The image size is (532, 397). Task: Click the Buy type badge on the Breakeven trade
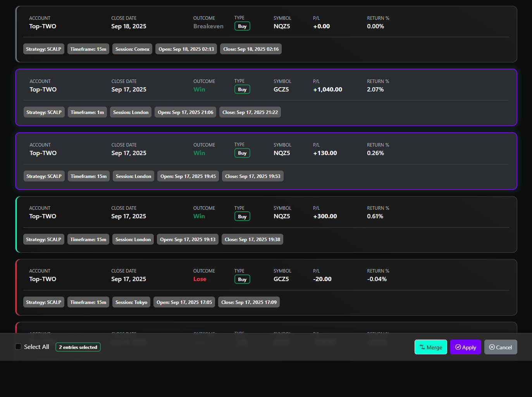242,26
